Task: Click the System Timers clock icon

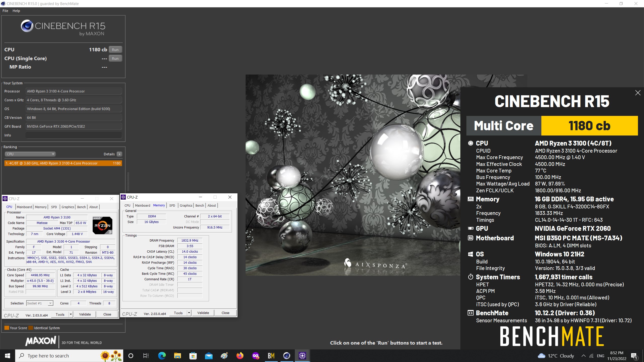Action: pos(470,277)
